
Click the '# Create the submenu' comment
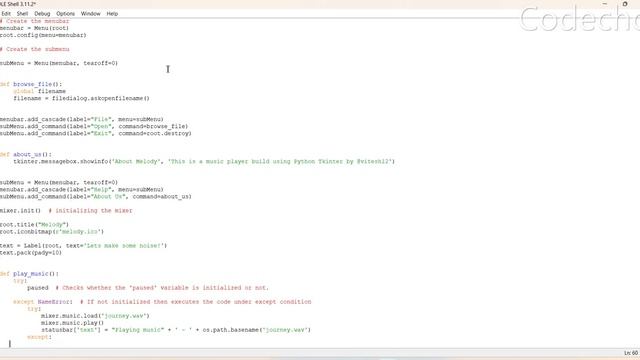coord(35,49)
